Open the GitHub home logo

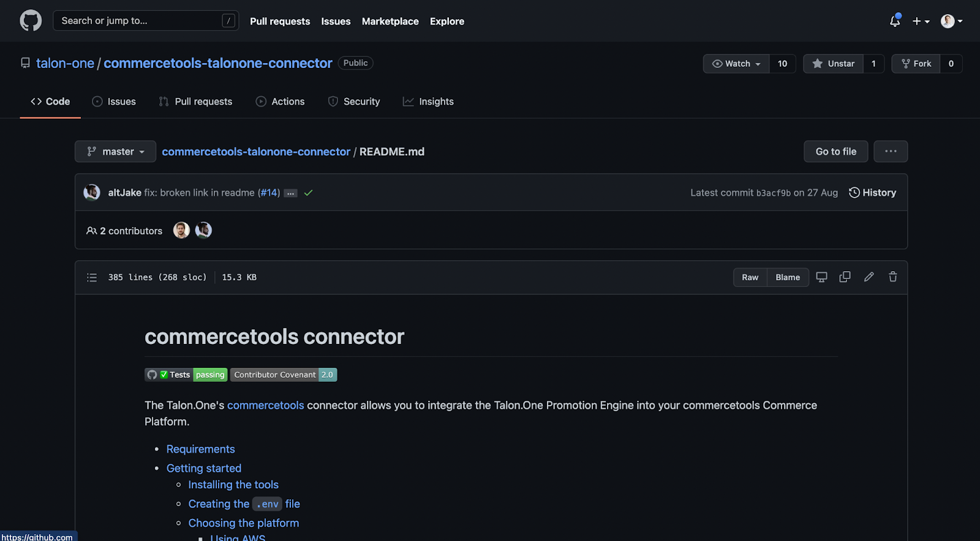point(31,21)
